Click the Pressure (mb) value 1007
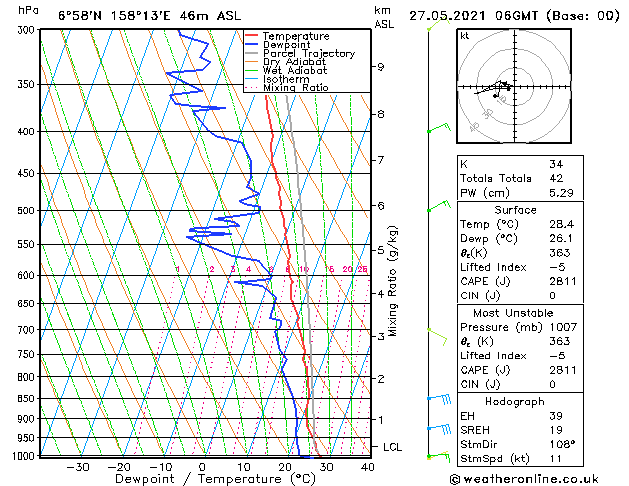 click(x=563, y=327)
